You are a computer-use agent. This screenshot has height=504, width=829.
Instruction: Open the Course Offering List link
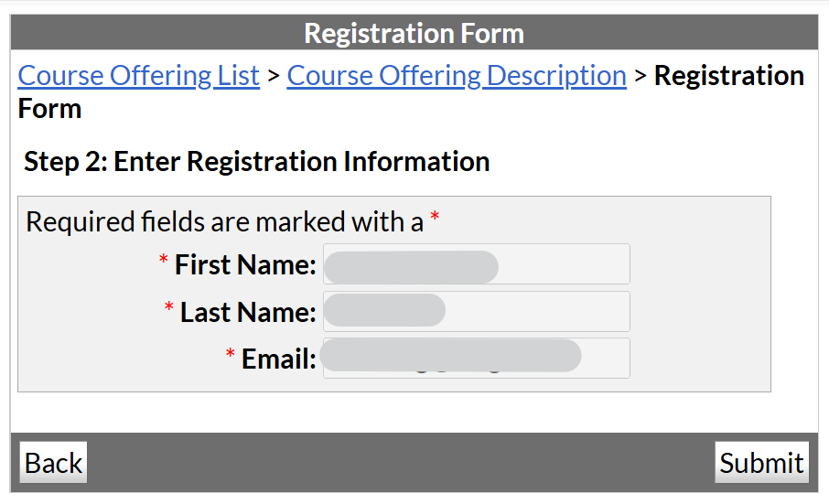tap(138, 76)
